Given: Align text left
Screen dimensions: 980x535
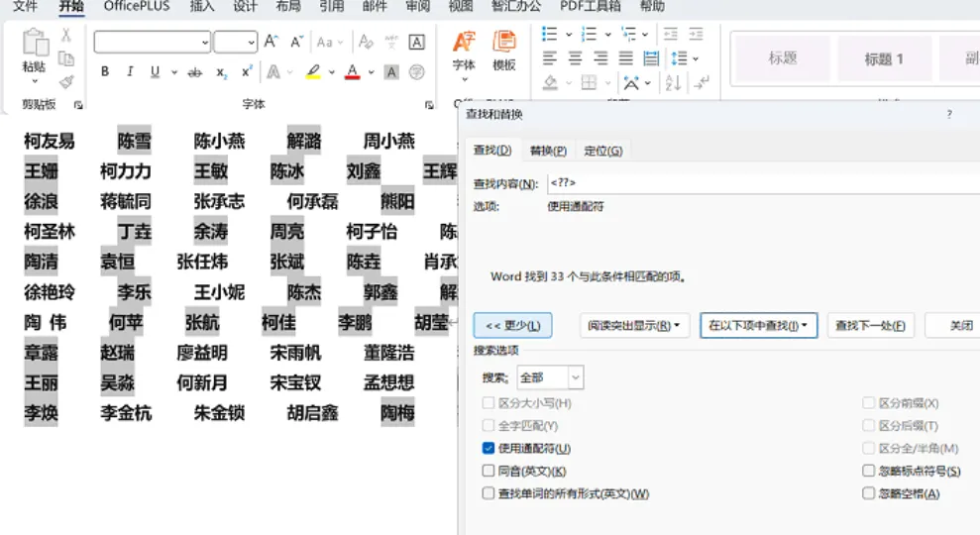Looking at the screenshot, I should pyautogui.click(x=549, y=58).
